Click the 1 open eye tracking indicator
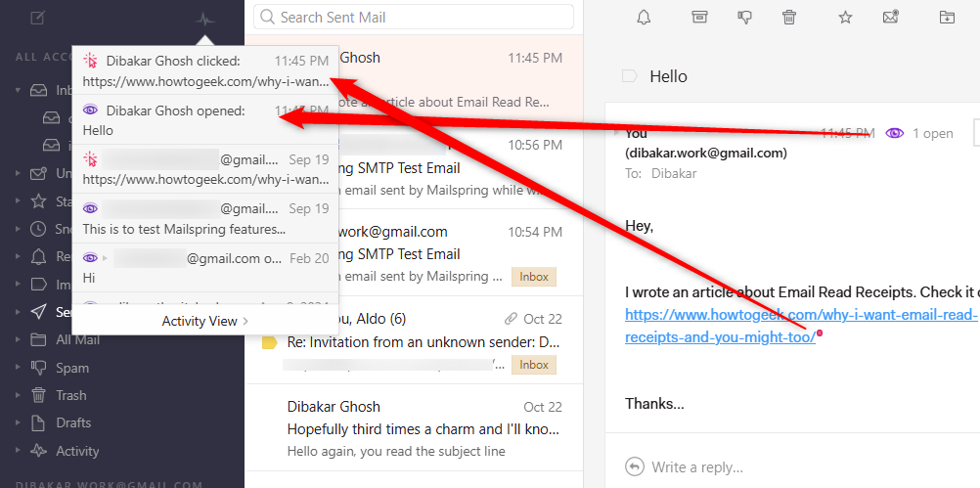Viewport: 980px width, 488px height. (x=919, y=133)
